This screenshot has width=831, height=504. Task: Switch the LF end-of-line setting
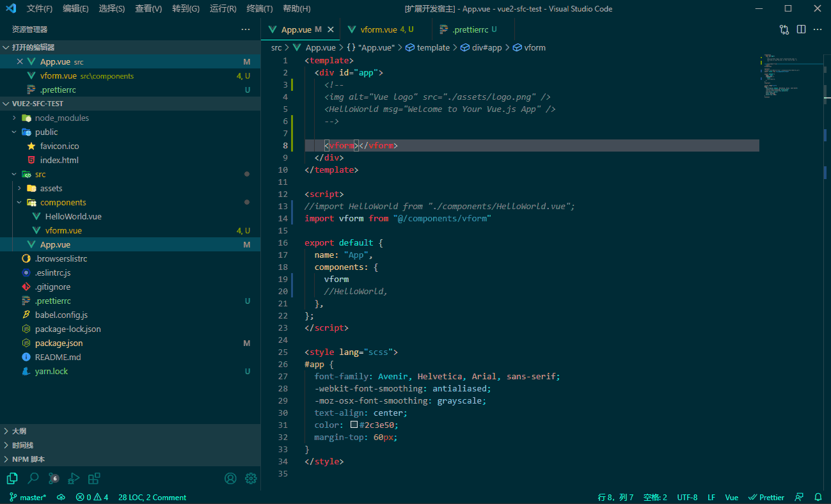point(711,498)
